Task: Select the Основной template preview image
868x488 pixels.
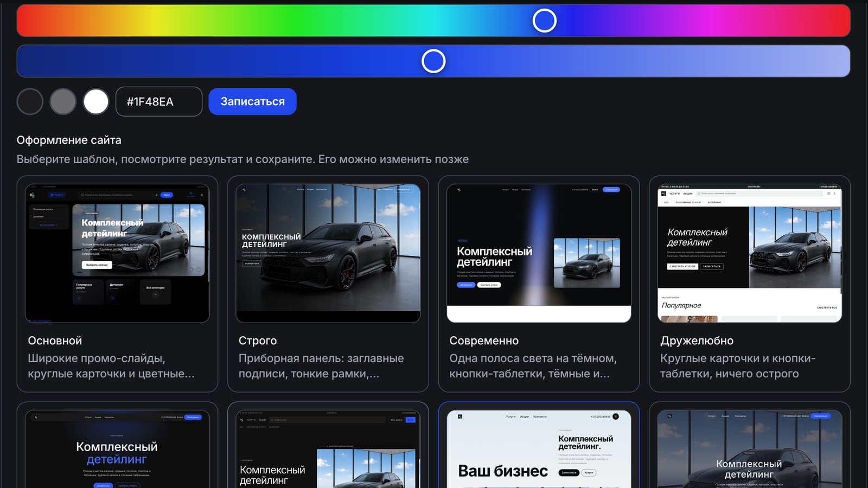Action: tap(117, 253)
